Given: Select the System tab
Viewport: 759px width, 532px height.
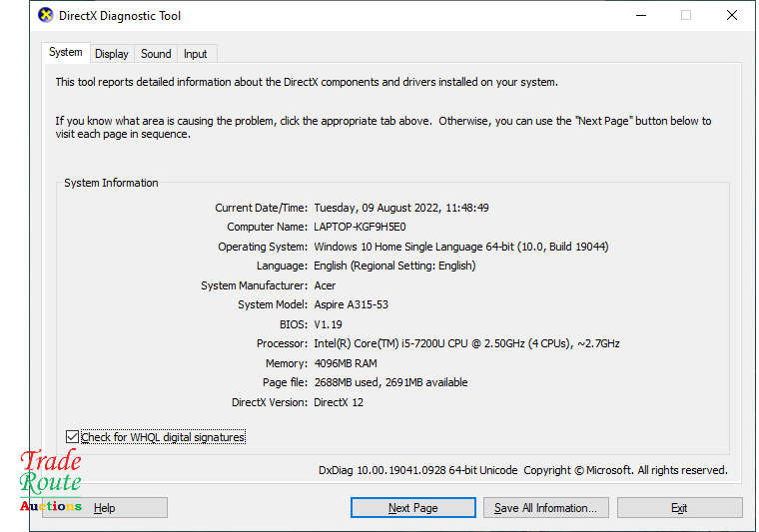Looking at the screenshot, I should pos(66,53).
